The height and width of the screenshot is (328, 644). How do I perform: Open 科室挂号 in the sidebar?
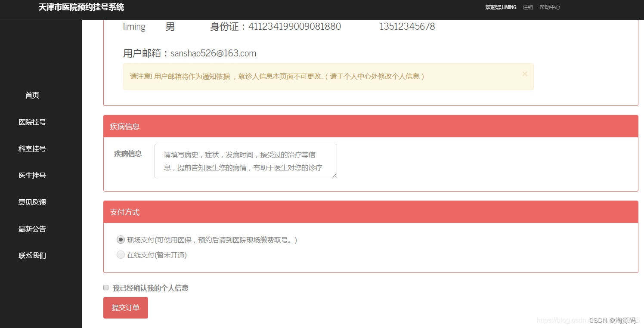[x=32, y=149]
